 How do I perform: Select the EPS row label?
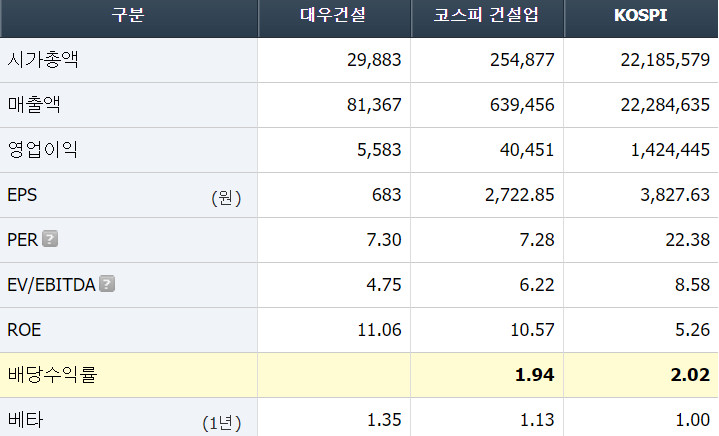point(22,195)
